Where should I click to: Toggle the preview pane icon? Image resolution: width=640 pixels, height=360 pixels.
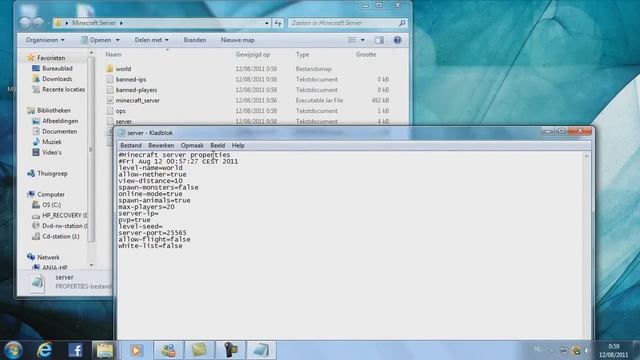tap(380, 40)
